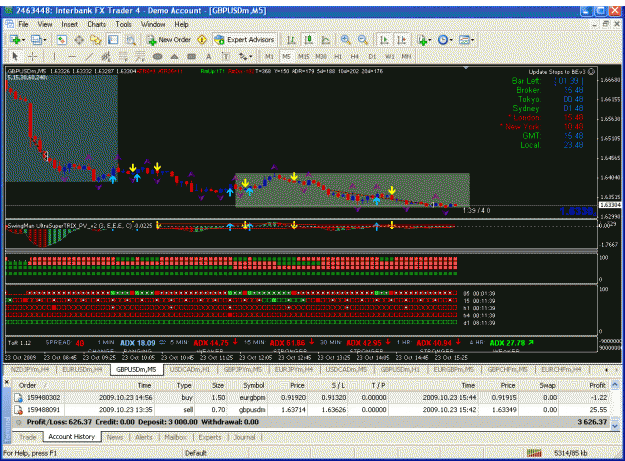Switch to the M15 timeframe
625x461 pixels.
(304, 57)
